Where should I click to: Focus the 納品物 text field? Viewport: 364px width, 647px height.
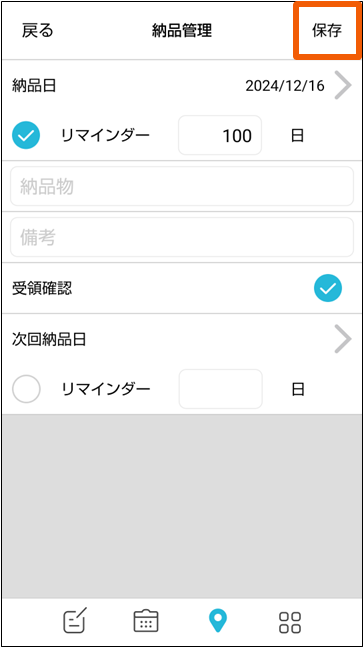[182, 186]
